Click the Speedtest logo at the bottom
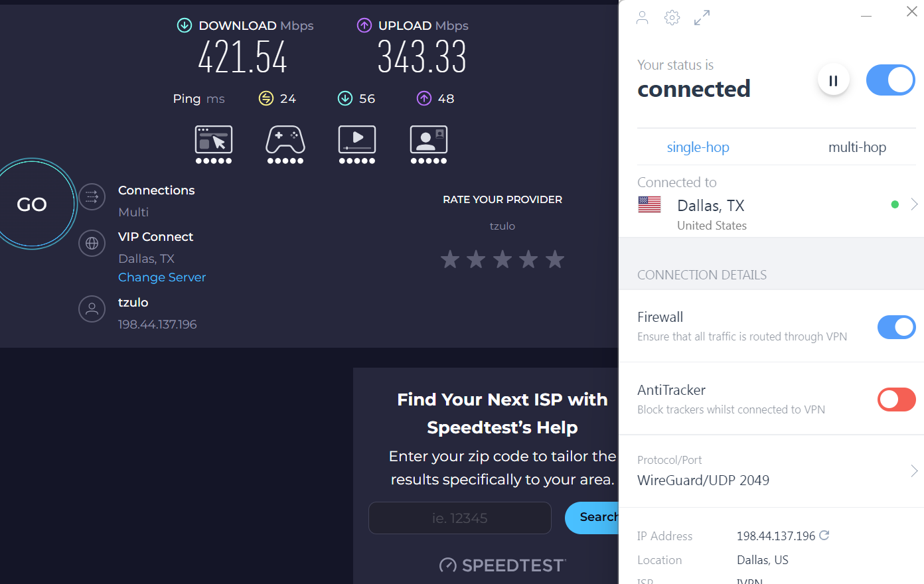 point(502,565)
